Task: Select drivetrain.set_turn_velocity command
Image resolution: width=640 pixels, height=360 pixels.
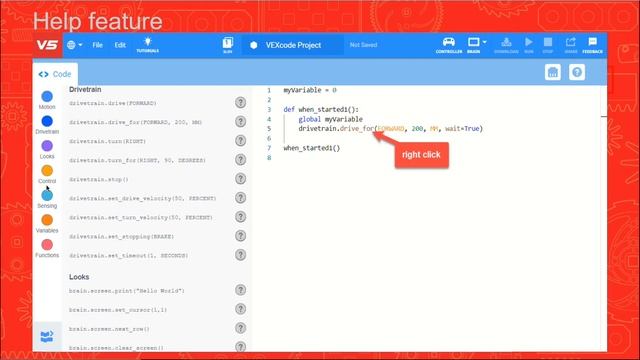Action: (x=141, y=218)
